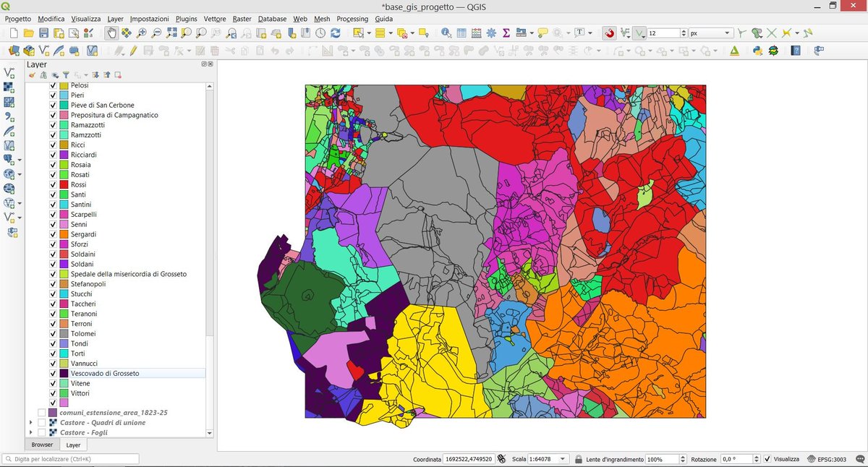Click the Map Tips speech bubble icon
The image size is (868, 467).
[542, 33]
